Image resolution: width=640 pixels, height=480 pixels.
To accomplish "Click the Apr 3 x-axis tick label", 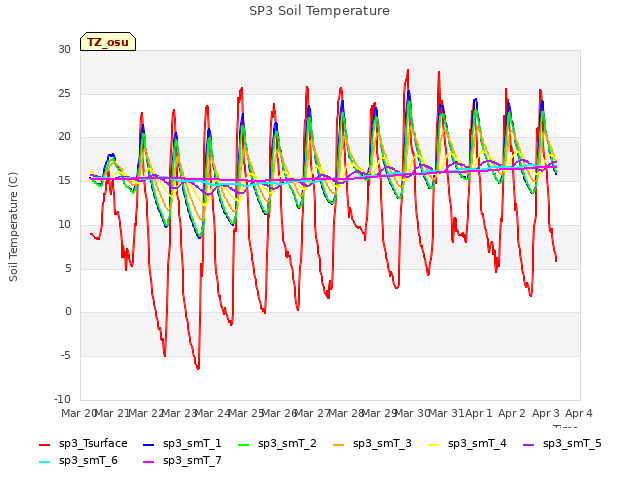I will click(x=546, y=413).
